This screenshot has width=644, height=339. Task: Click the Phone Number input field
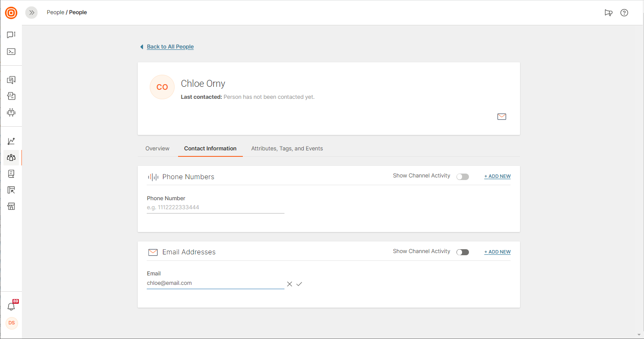[x=215, y=208]
